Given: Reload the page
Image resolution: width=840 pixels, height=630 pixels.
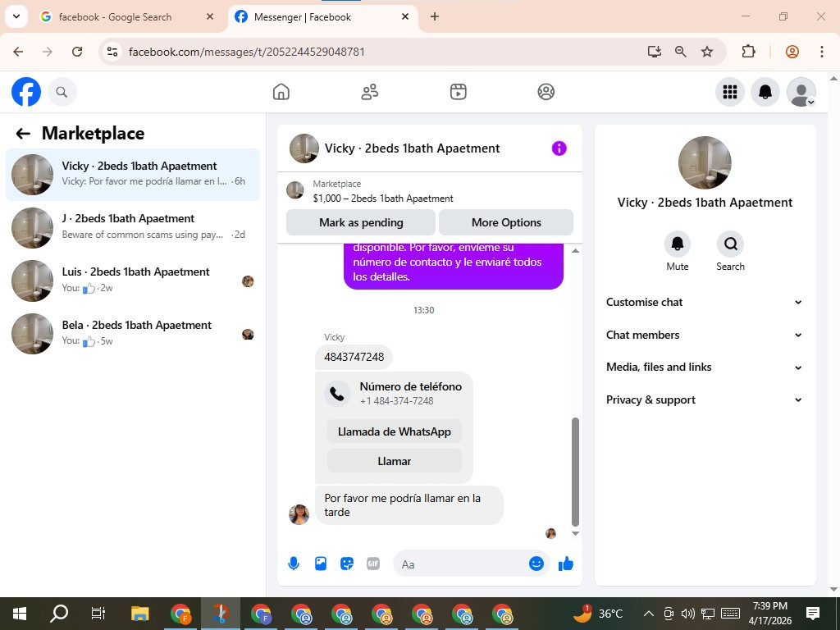Looking at the screenshot, I should tap(77, 52).
